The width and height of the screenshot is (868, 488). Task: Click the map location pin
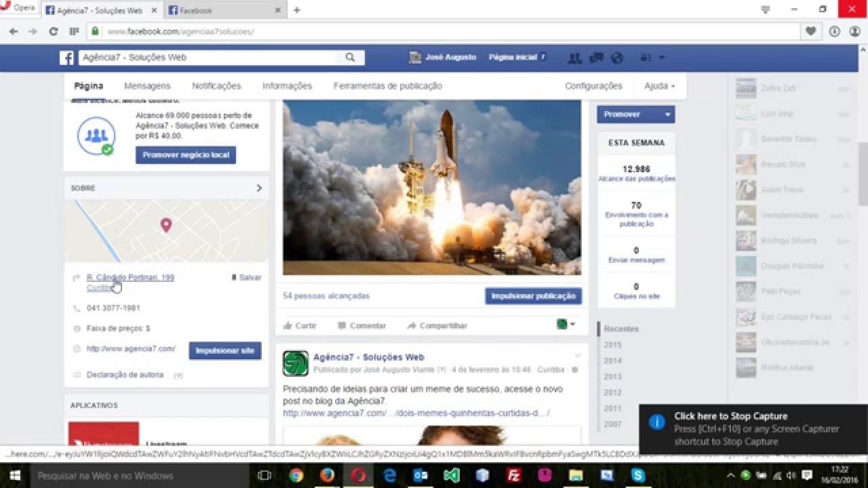[x=165, y=225]
